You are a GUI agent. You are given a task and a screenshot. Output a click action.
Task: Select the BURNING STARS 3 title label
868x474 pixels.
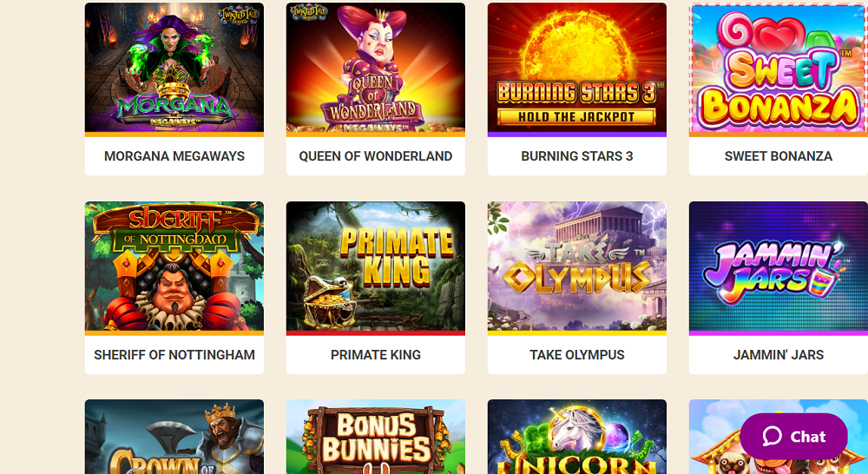(x=577, y=156)
